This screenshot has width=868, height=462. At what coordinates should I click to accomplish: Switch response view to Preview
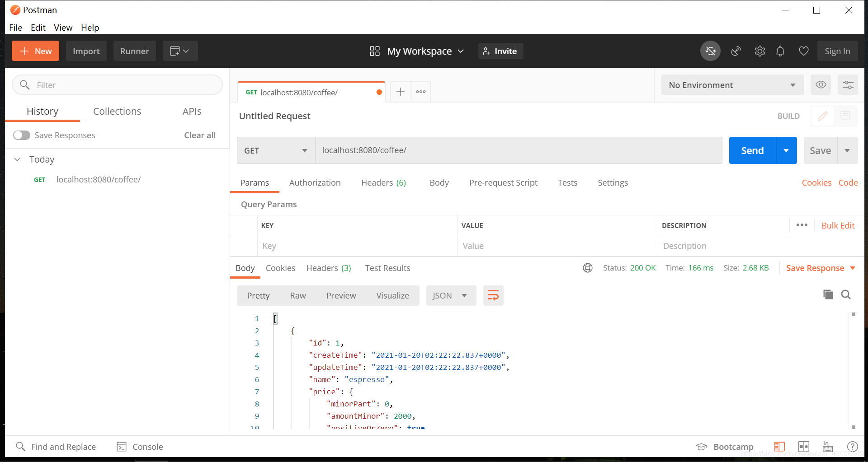341,295
